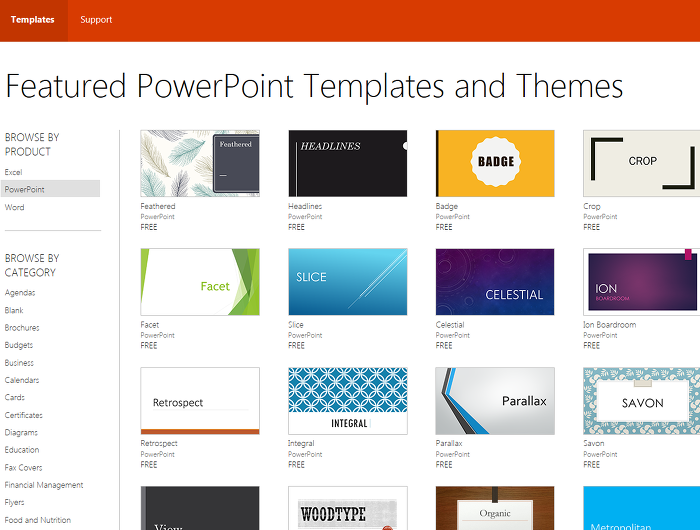Open the Cards category
The image size is (700, 530).
click(x=15, y=397)
